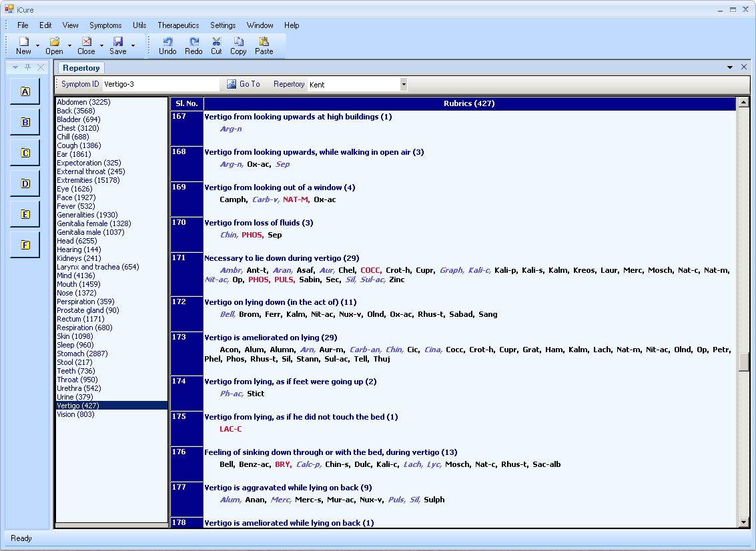The width and height of the screenshot is (756, 551).
Task: Click the iCure application icon in title bar
Action: (x=9, y=9)
